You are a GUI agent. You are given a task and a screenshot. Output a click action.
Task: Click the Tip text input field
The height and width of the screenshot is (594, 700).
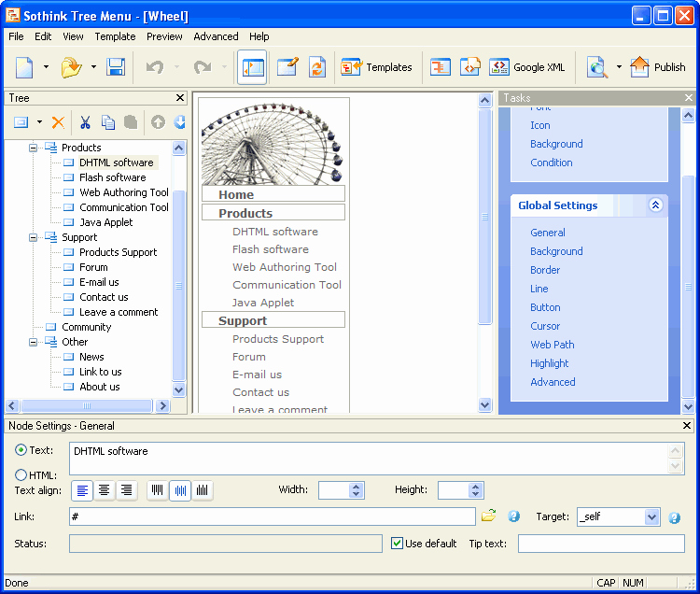click(601, 544)
